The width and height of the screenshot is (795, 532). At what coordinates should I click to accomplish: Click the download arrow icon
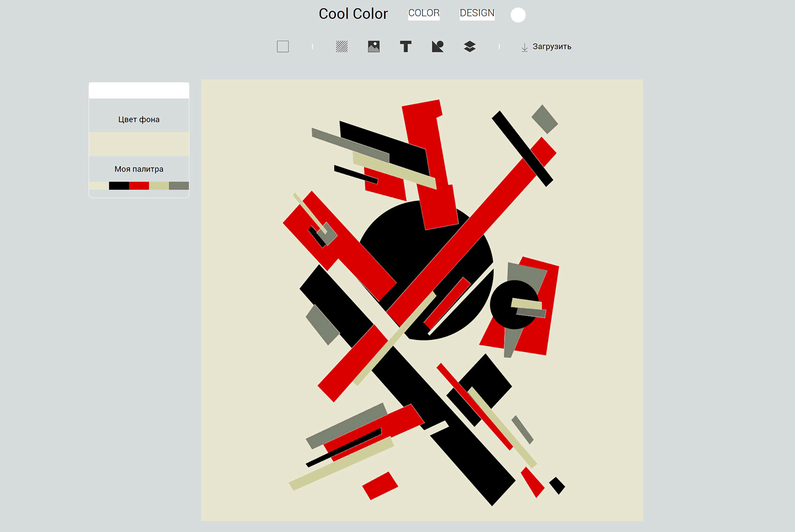525,47
